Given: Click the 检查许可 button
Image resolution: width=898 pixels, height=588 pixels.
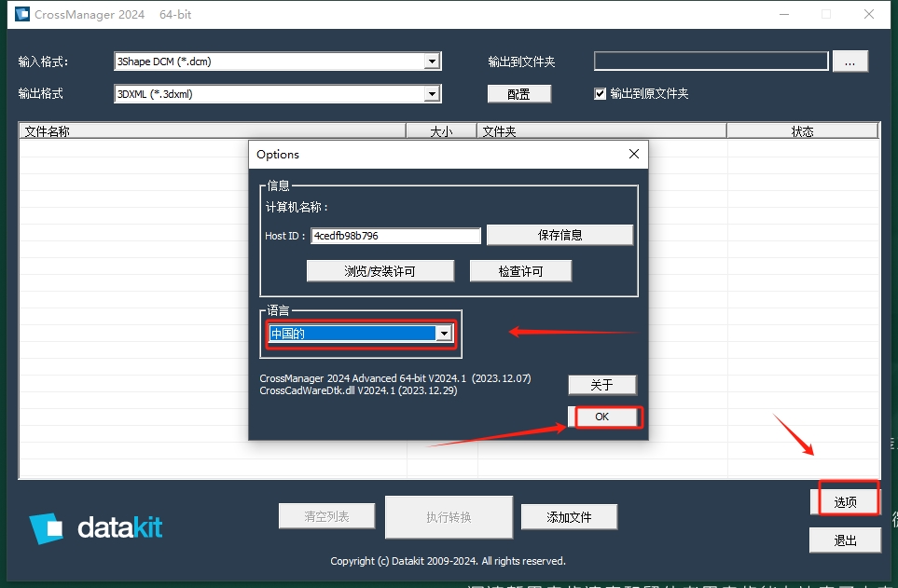Looking at the screenshot, I should [520, 271].
